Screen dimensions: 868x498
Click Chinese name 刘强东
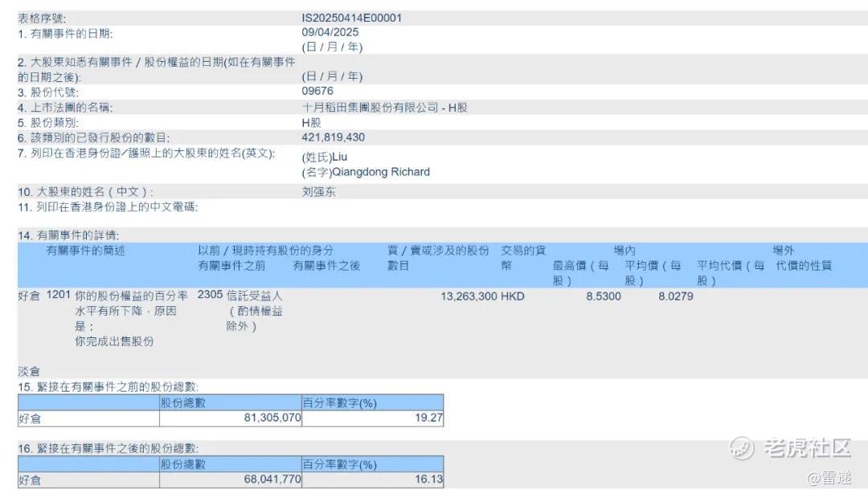[x=319, y=192]
